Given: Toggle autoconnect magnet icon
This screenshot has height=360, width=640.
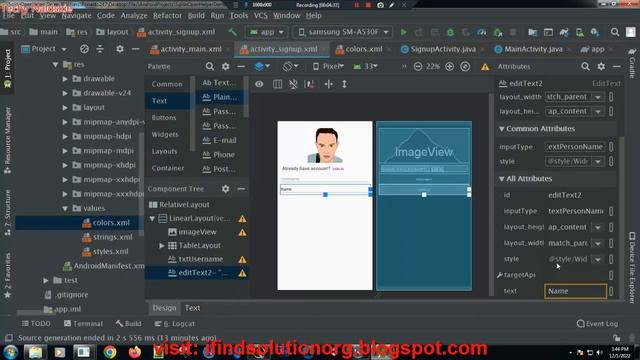Looking at the screenshot, I should (x=293, y=84).
